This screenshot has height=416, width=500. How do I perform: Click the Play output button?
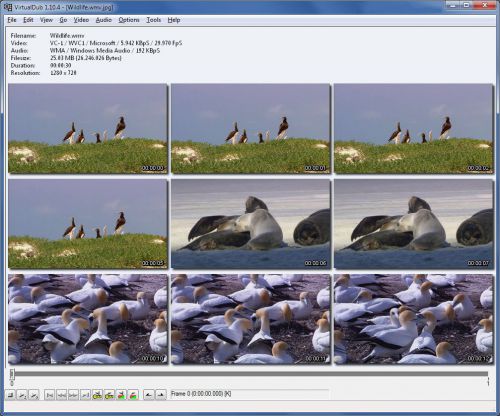tap(34, 395)
